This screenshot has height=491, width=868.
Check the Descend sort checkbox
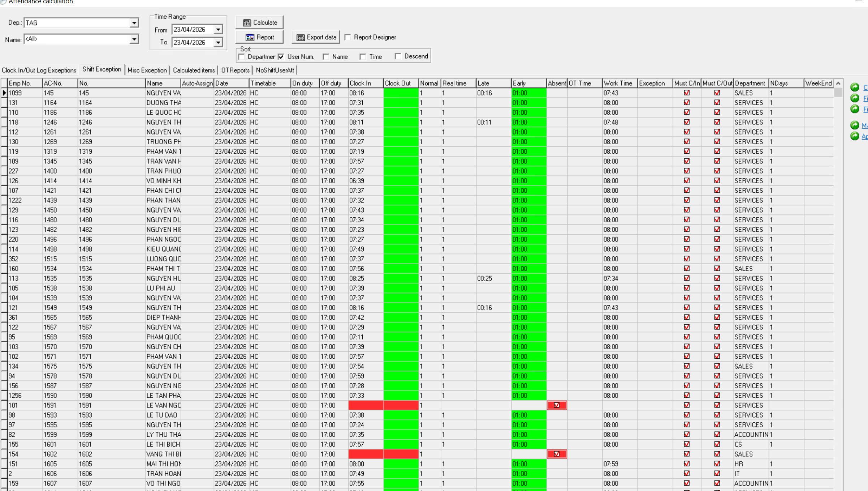point(398,56)
